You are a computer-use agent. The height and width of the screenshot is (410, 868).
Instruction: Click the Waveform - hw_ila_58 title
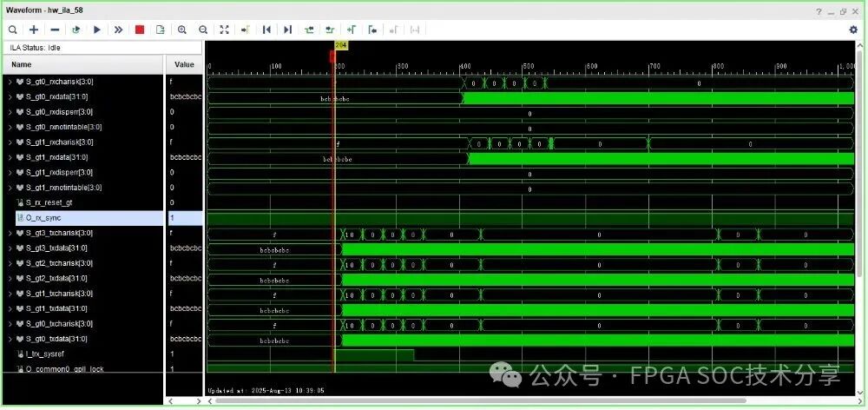[44, 10]
